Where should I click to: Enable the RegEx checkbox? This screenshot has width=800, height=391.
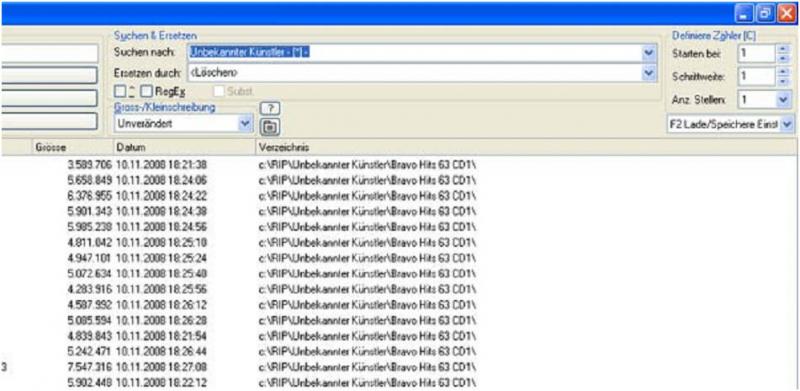click(x=146, y=91)
